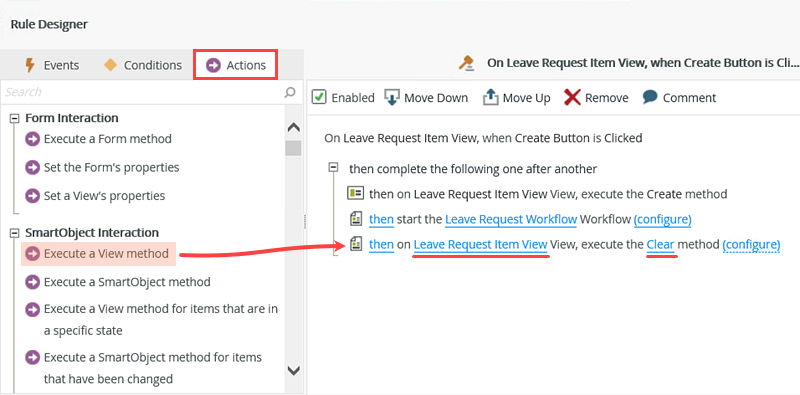Click the Actions purple arrow icon
The image size is (800, 395).
[x=213, y=65]
